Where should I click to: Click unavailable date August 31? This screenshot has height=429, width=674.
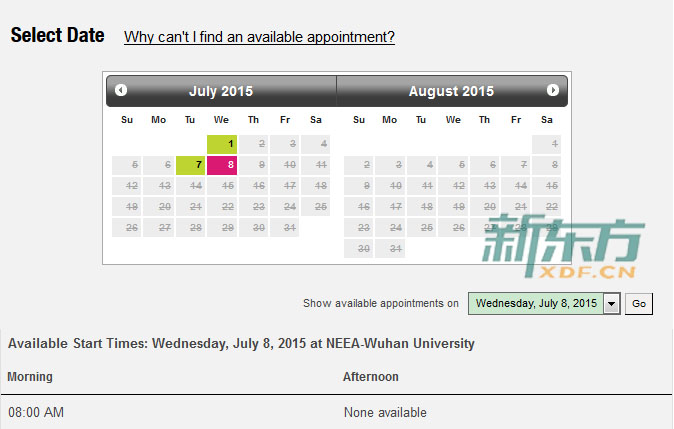(390, 248)
